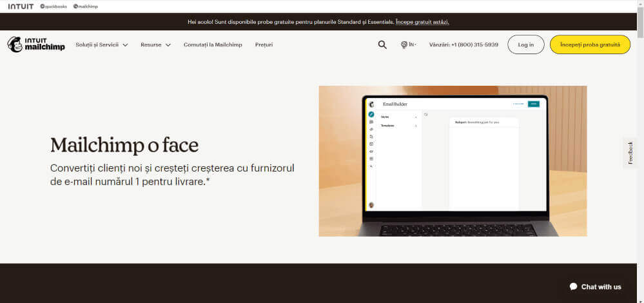
Task: Click the Intuit brand logo in top bar
Action: pyautogui.click(x=21, y=6)
